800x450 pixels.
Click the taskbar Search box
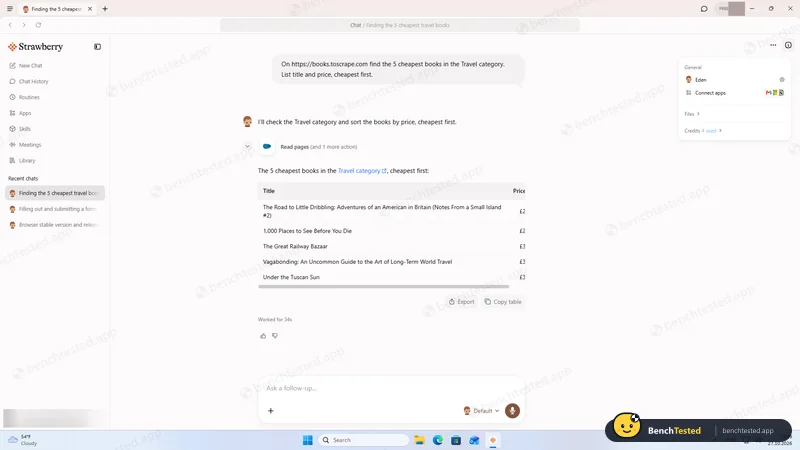coord(363,440)
